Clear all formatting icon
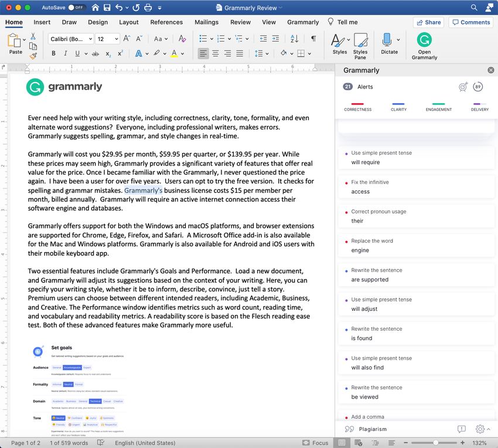Screen dimensions: 498x448 click(182, 39)
